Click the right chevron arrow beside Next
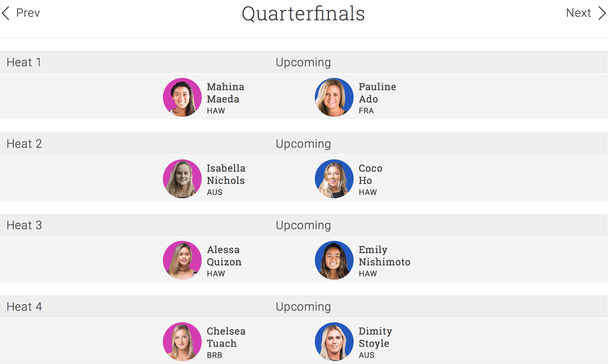The width and height of the screenshot is (609, 364). (x=602, y=13)
